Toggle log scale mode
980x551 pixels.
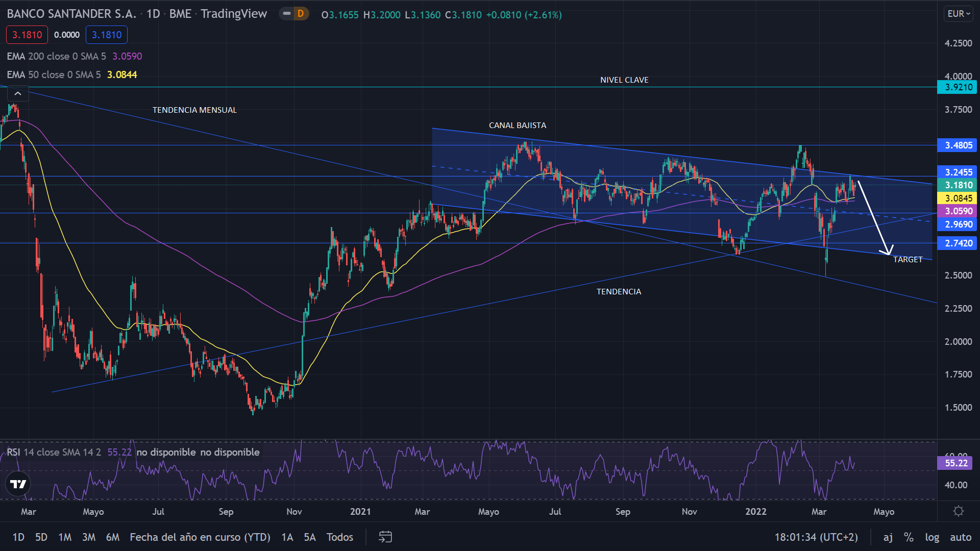(x=932, y=537)
